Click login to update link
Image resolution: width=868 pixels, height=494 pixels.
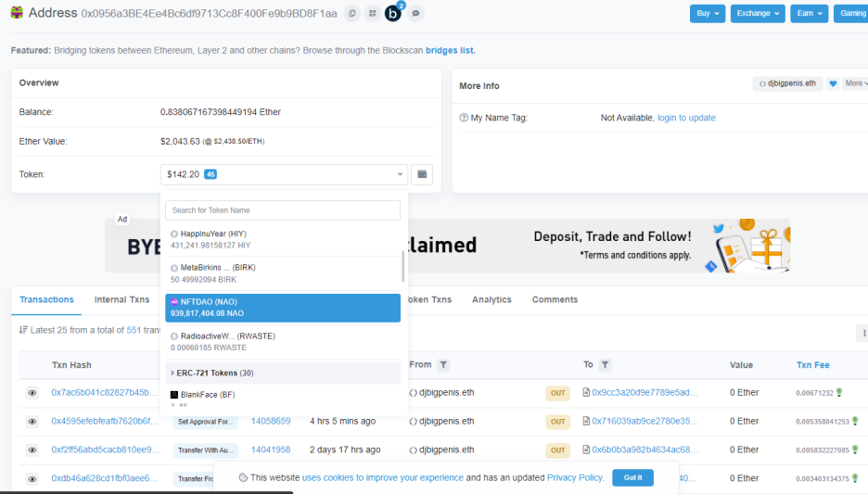point(686,118)
